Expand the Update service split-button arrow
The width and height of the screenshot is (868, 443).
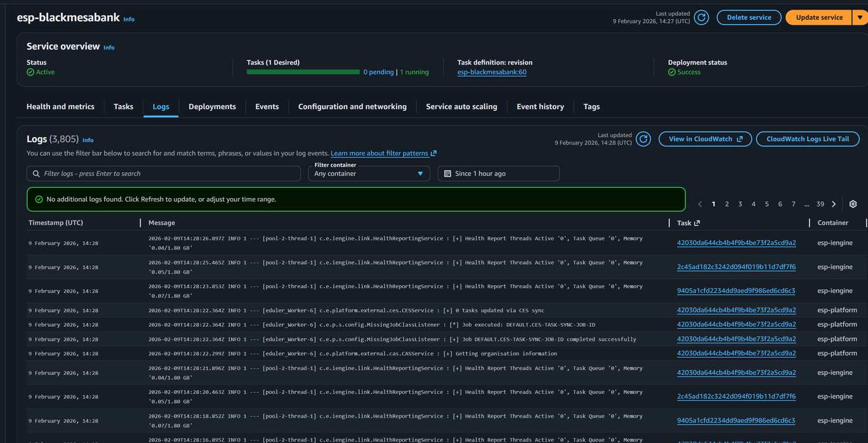860,18
